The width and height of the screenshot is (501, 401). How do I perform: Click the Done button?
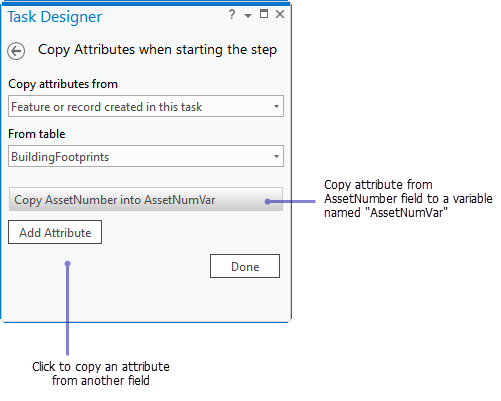pos(245,266)
